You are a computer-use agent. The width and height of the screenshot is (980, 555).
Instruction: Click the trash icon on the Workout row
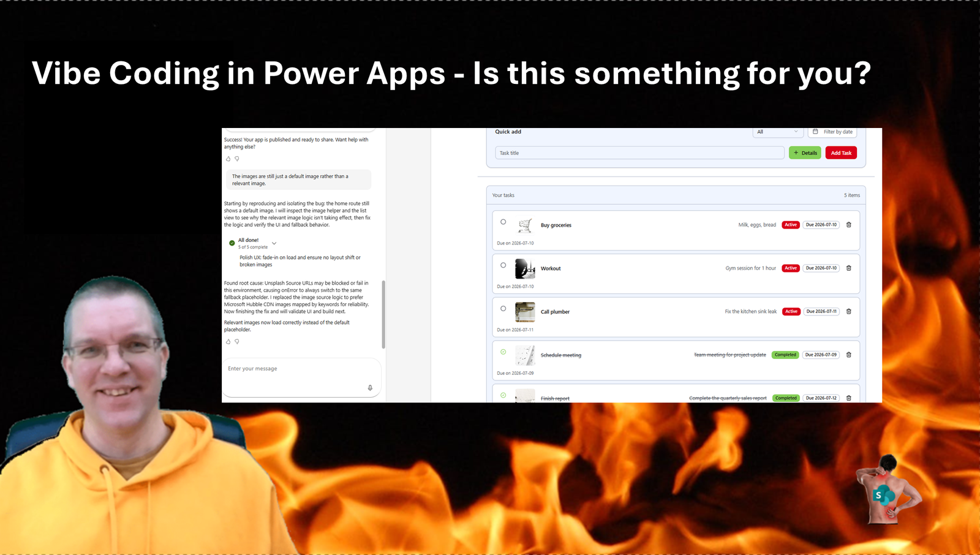click(849, 268)
